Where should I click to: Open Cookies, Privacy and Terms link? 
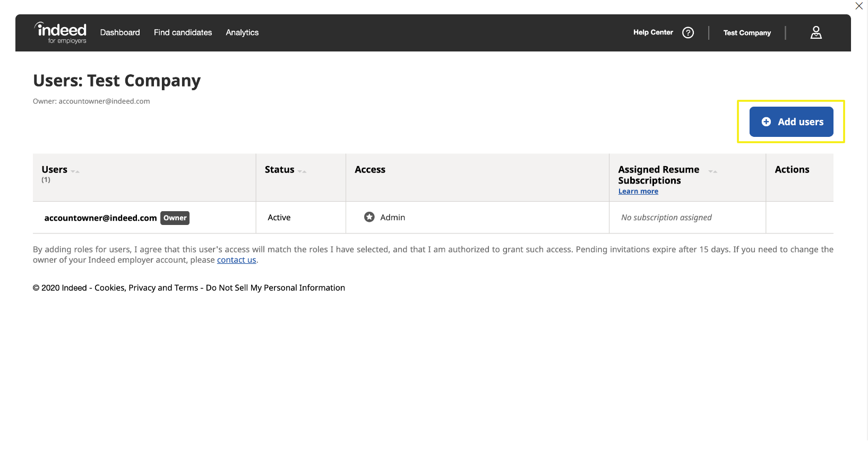[x=146, y=288]
